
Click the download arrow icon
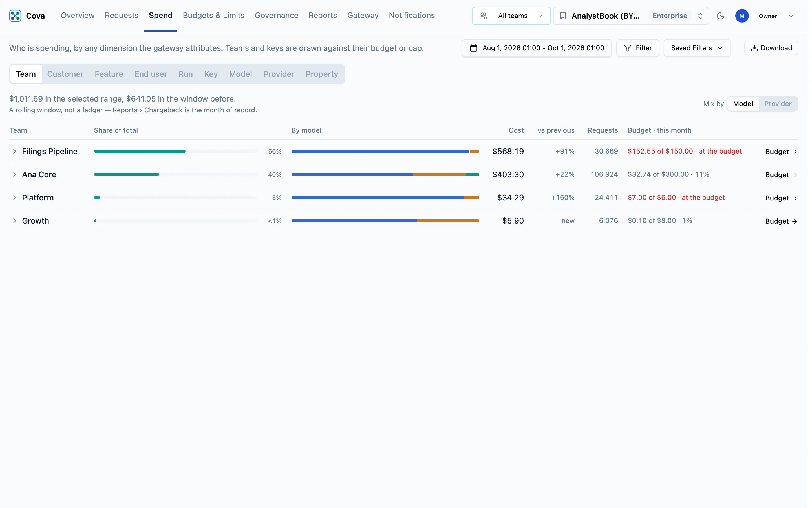754,48
